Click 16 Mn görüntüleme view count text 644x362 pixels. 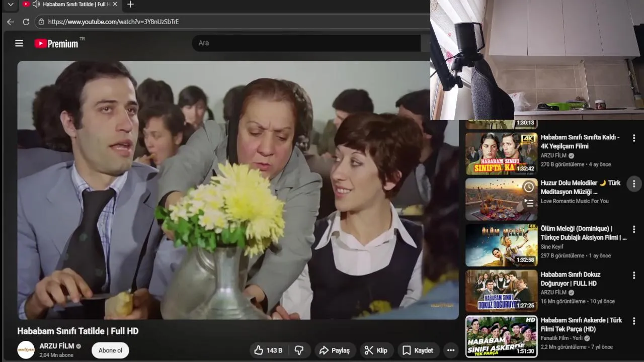click(x=563, y=301)
